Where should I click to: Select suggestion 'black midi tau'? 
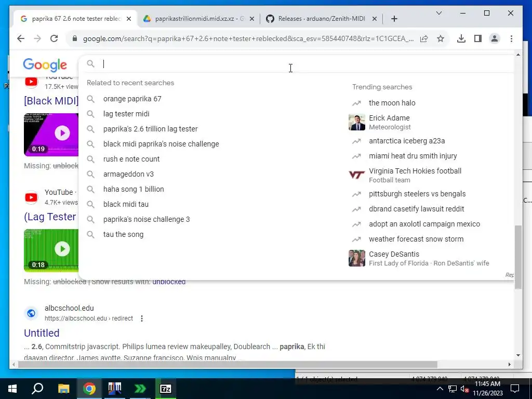126,204
